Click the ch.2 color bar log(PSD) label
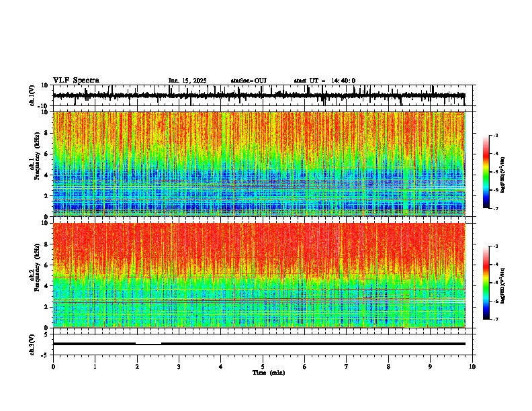This screenshot has width=532, height=411. [503, 285]
